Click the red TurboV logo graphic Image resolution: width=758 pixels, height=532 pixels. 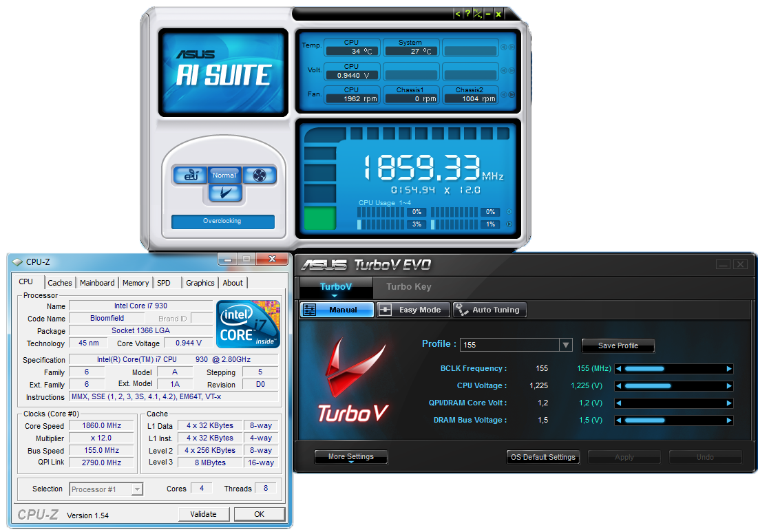[354, 380]
